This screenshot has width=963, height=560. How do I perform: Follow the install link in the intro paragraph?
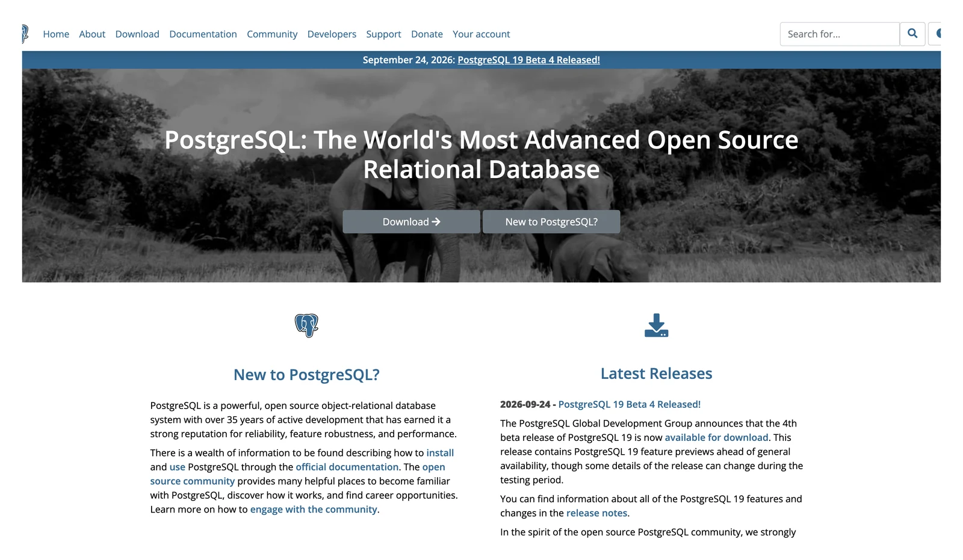pos(440,452)
